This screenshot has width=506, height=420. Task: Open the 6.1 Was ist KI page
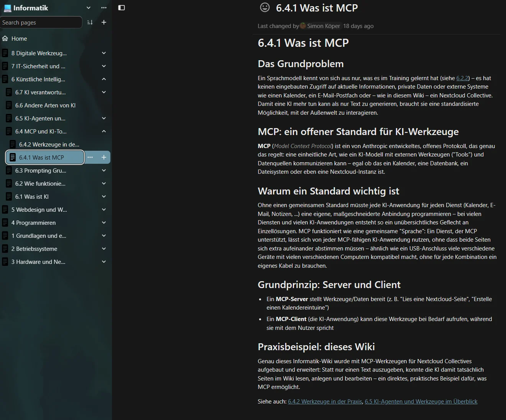32,197
